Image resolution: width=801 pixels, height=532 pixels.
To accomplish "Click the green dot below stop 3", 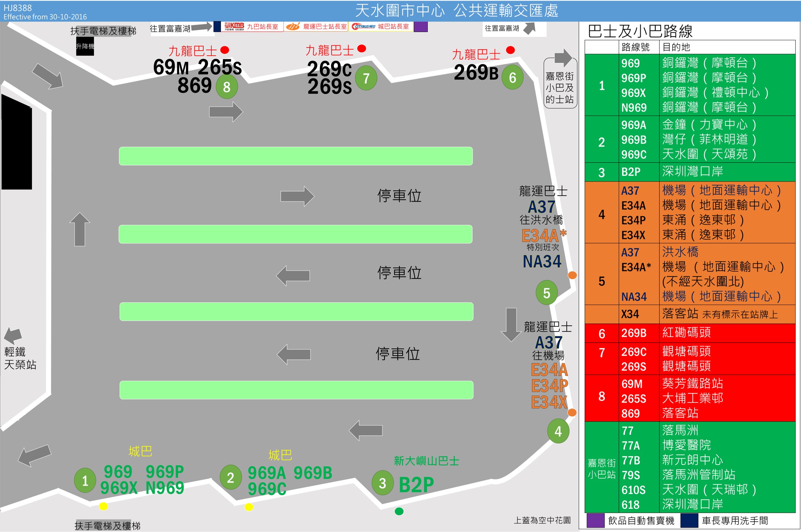I will pyautogui.click(x=399, y=511).
